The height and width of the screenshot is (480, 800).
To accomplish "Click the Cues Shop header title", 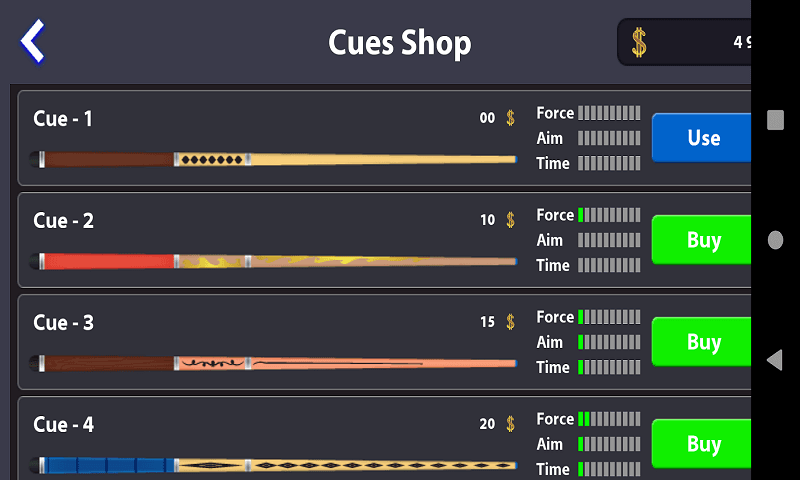I will coord(399,43).
